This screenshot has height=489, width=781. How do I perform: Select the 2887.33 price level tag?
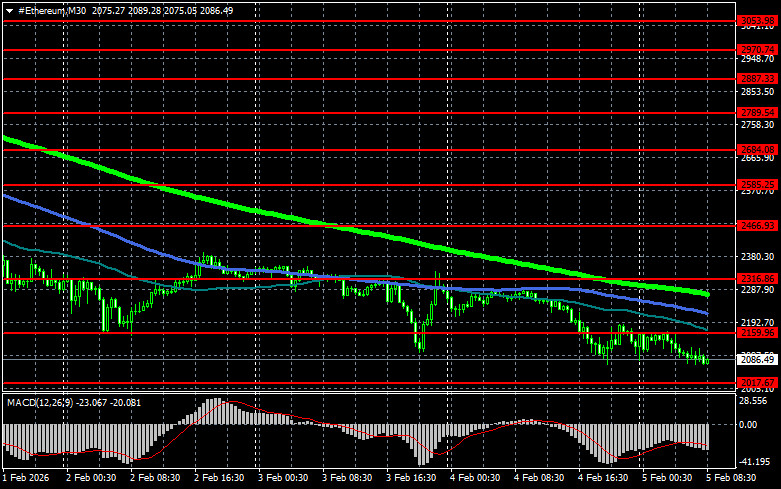coord(757,78)
